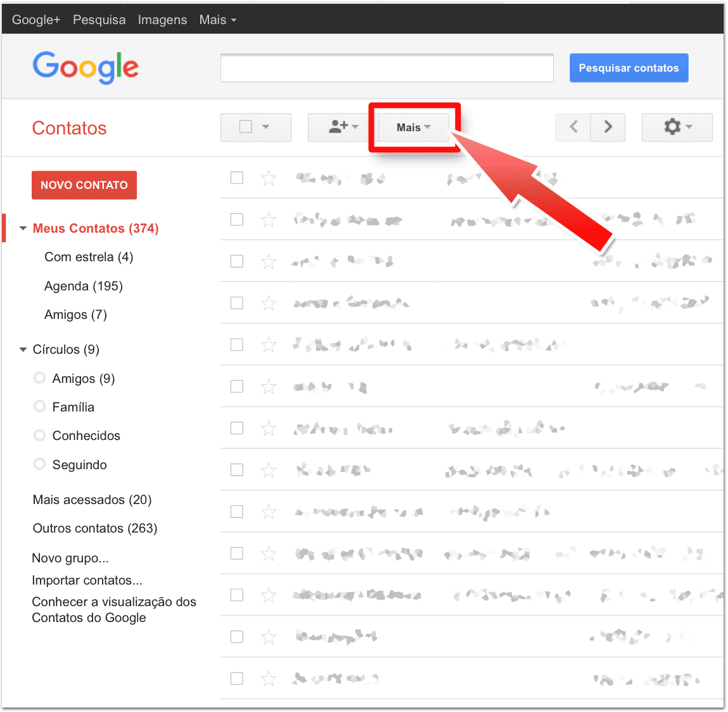
Task: Open the Amigos (7) group
Action: click(x=75, y=315)
